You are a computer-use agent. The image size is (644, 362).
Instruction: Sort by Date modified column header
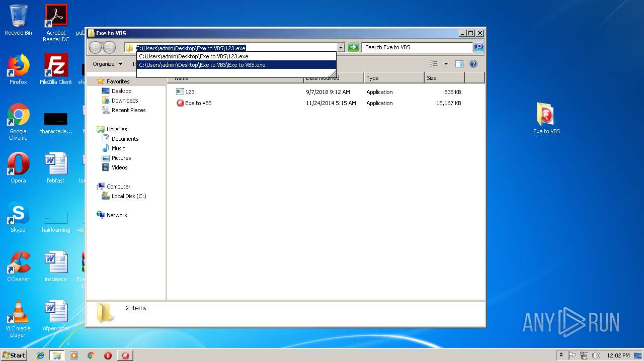tap(334, 78)
